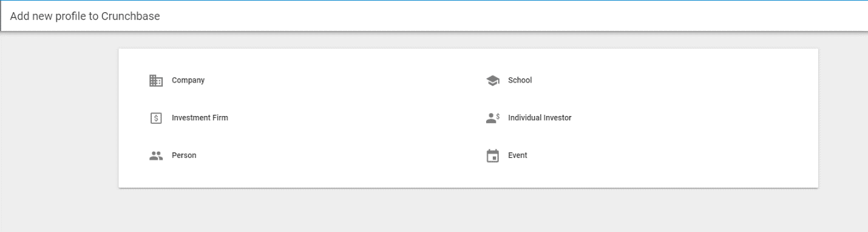Select the School label text
This screenshot has height=232, width=868.
[520, 80]
